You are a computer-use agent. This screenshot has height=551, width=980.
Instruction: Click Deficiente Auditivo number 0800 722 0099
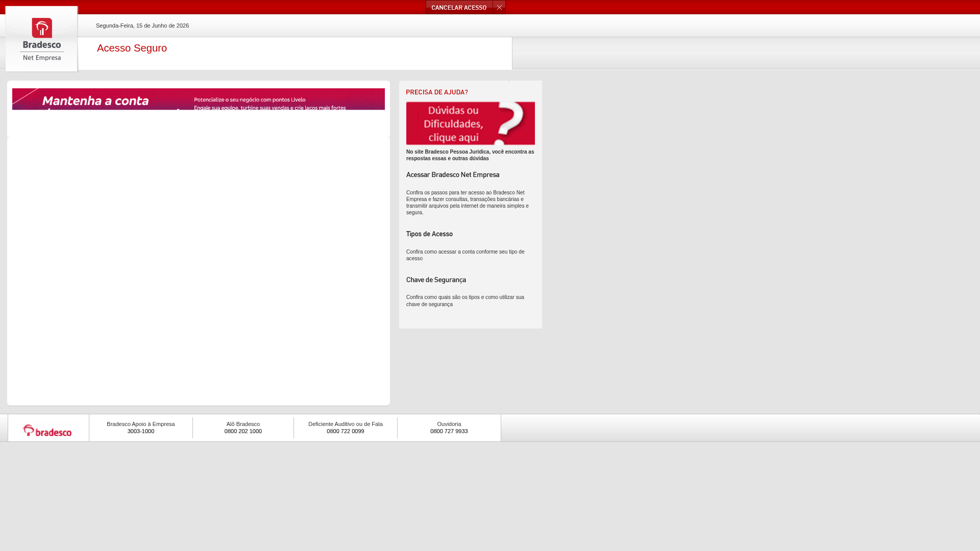tap(346, 431)
